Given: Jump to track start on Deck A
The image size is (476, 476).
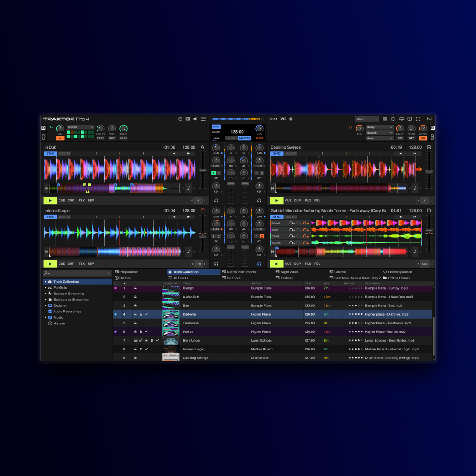Looking at the screenshot, I should click(46, 188).
